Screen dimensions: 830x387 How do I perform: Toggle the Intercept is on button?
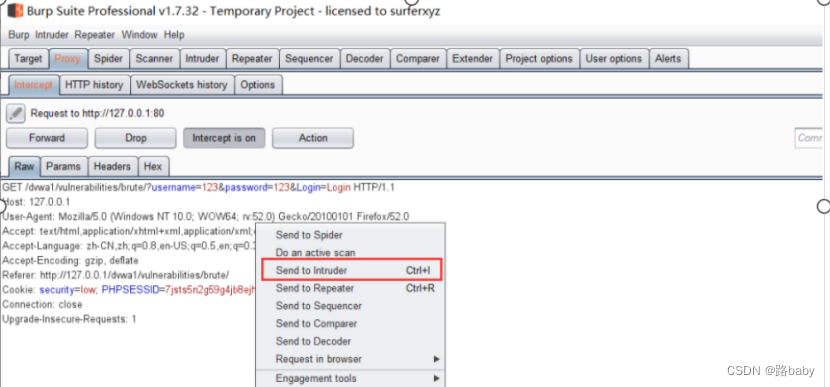pyautogui.click(x=224, y=138)
